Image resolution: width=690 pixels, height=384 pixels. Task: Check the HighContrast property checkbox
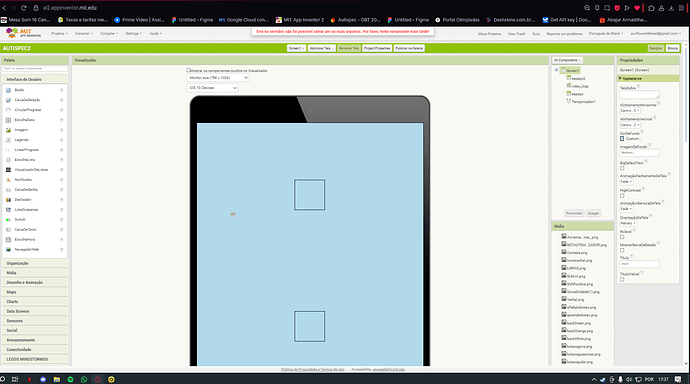622,196
